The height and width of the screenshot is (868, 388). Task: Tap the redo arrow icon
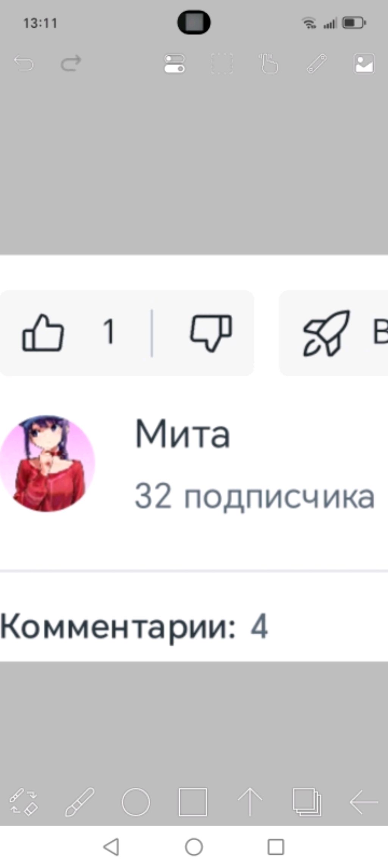71,63
